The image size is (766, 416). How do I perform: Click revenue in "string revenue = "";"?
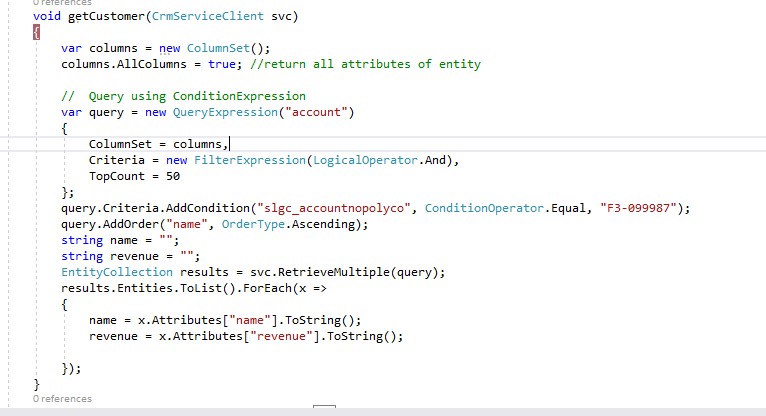(134, 256)
